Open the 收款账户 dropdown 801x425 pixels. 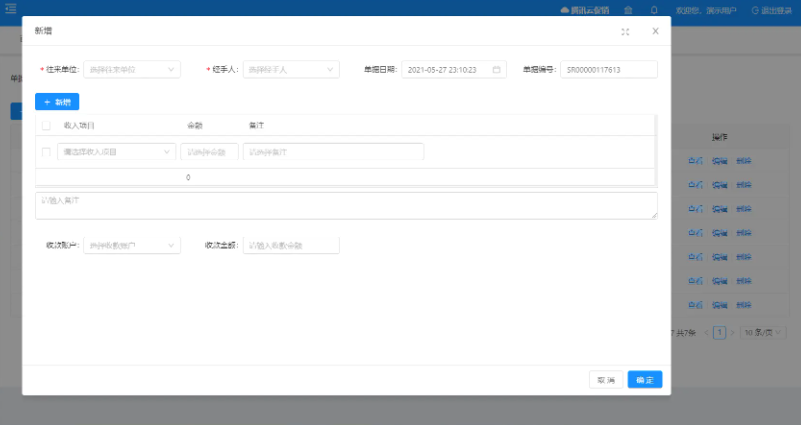132,245
